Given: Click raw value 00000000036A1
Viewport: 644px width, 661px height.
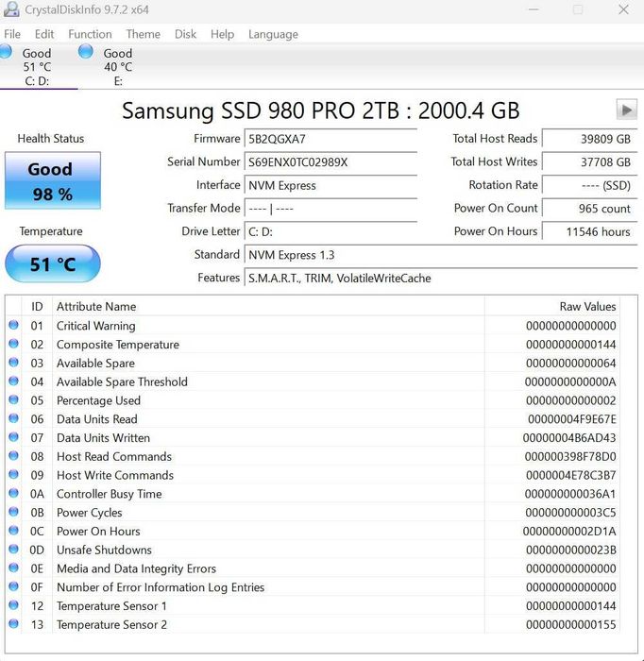Looking at the screenshot, I should (570, 494).
